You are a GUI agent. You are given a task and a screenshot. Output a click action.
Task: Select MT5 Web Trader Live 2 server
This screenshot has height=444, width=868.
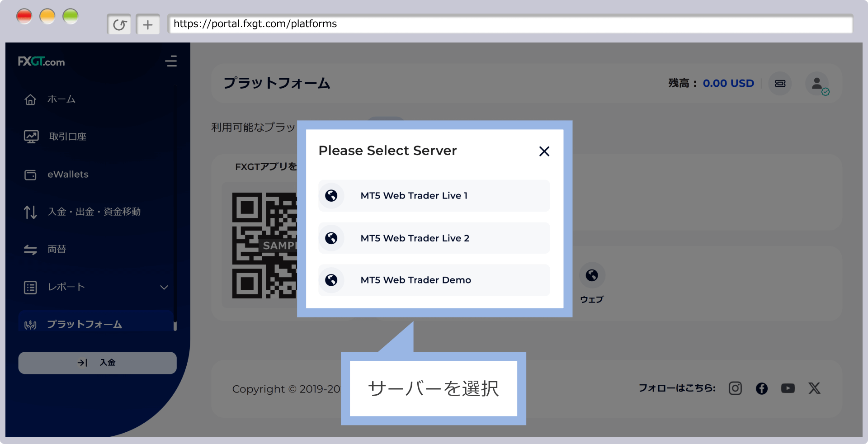tap(434, 238)
